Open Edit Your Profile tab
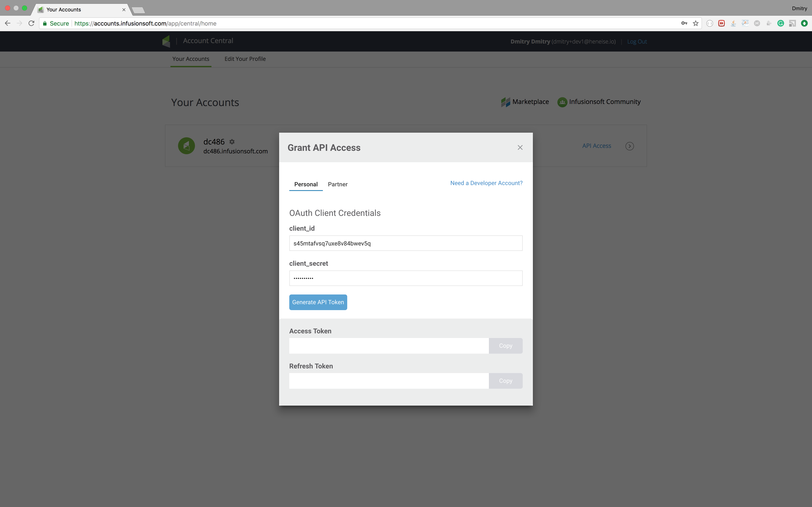812x507 pixels. pos(245,59)
